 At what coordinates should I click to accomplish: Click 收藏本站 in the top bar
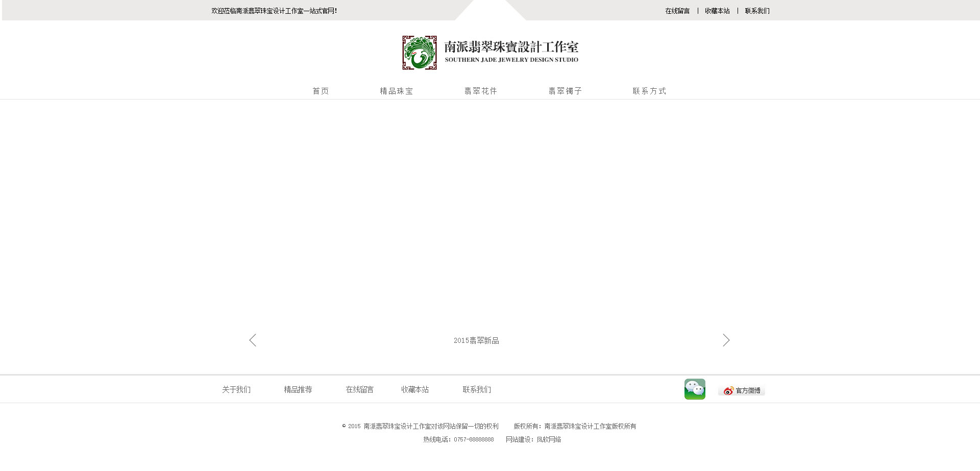[717, 11]
